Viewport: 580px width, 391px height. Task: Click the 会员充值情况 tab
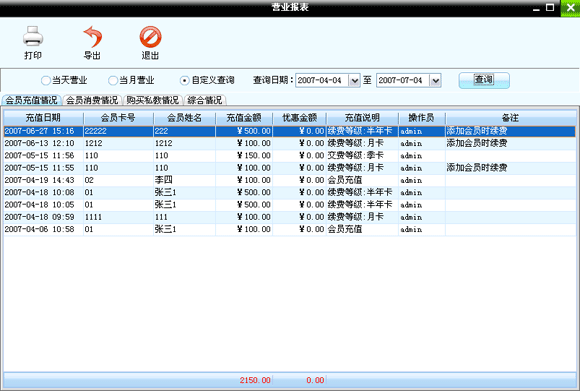pyautogui.click(x=31, y=100)
